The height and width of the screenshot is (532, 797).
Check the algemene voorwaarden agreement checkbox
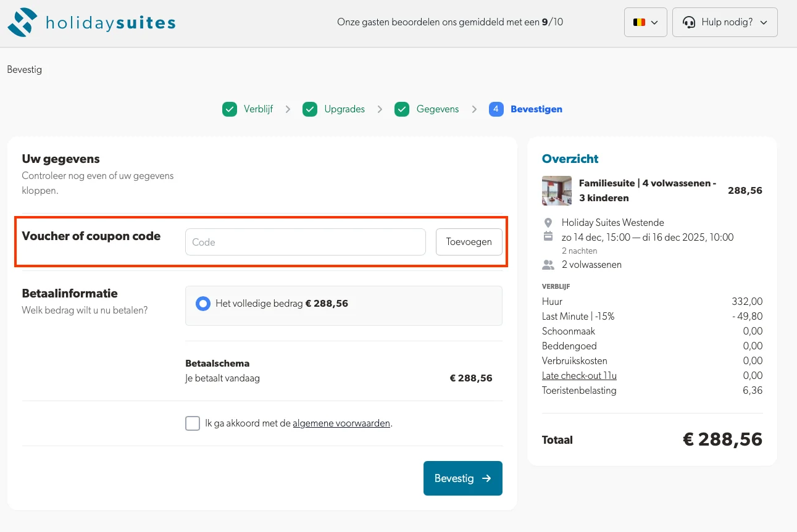(x=193, y=423)
